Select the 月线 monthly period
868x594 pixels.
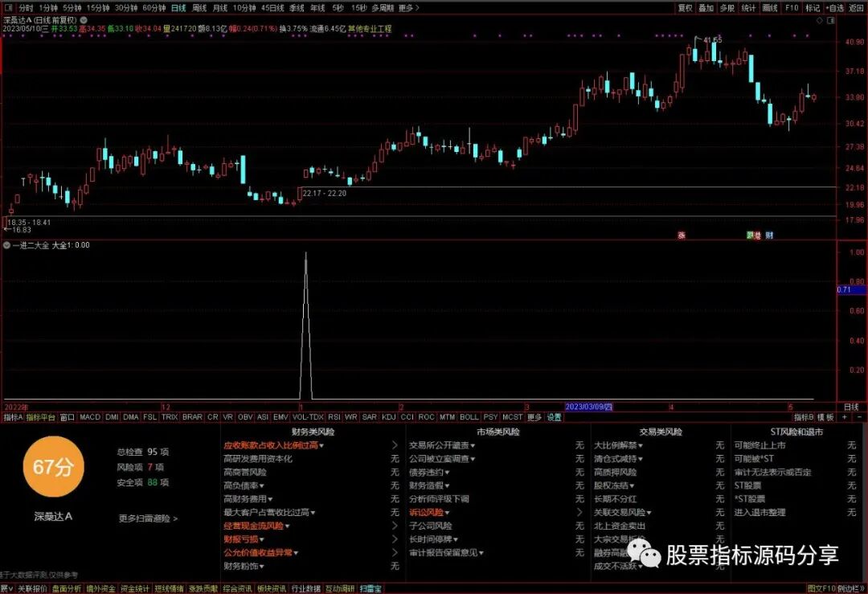pyautogui.click(x=220, y=8)
